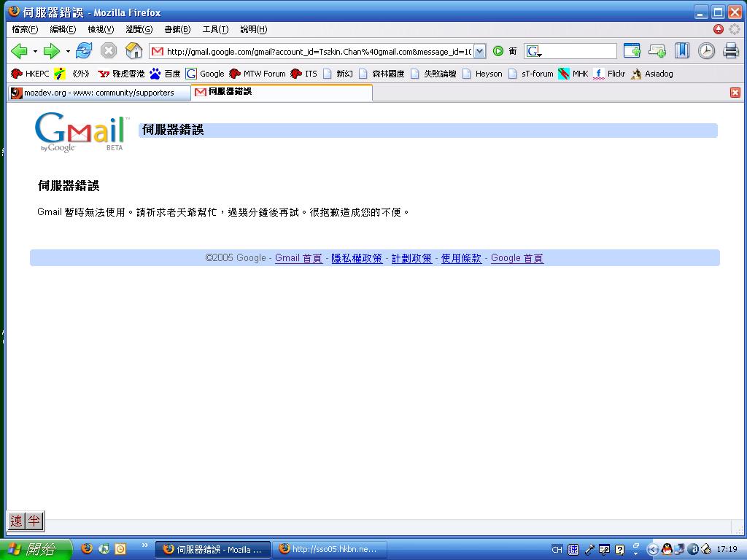This screenshot has height=560, width=747.
Task: Open the History clock icon
Action: (706, 50)
